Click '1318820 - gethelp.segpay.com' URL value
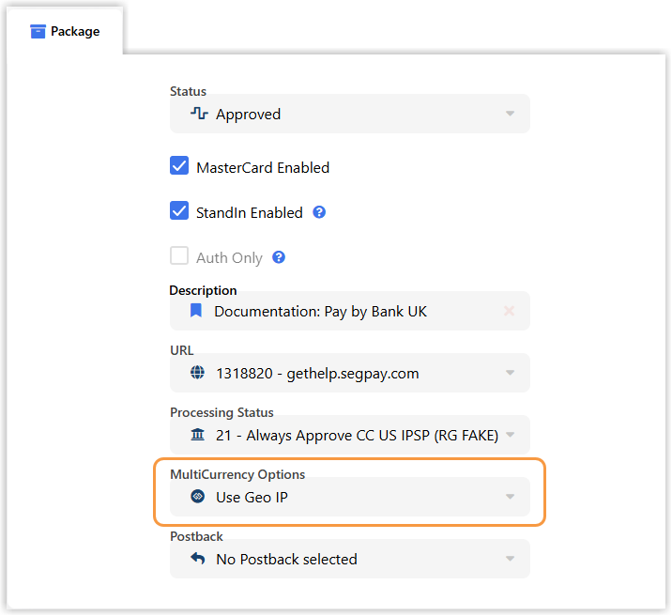Screen dimensions: 672x616 coord(317,374)
